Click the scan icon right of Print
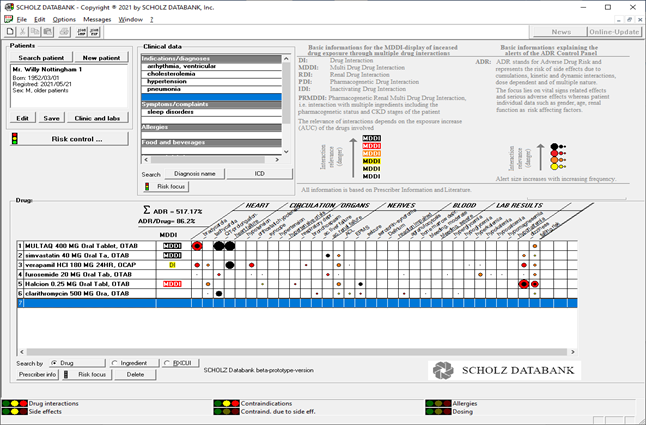 82,32
